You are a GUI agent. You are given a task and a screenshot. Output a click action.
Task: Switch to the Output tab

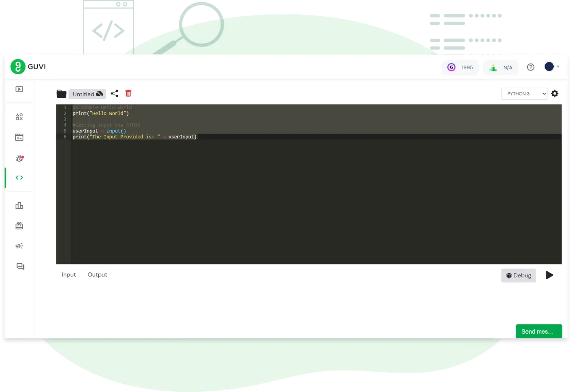[97, 275]
